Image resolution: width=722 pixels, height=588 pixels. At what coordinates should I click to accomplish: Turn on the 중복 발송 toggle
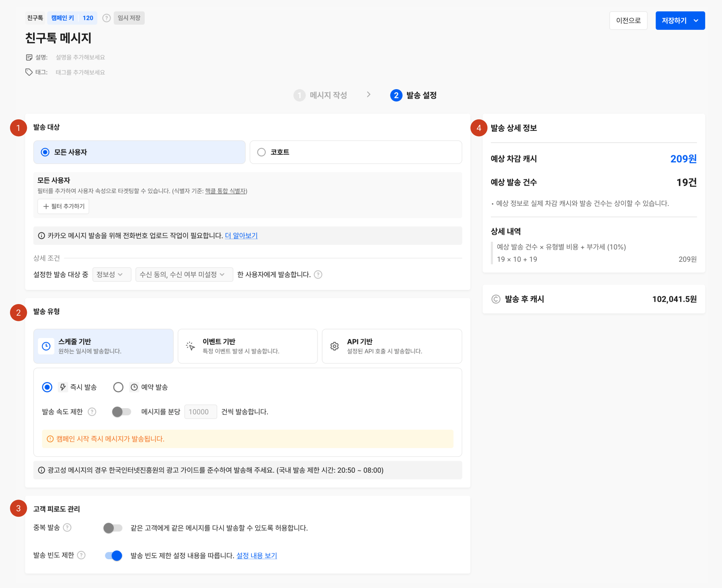(x=113, y=528)
